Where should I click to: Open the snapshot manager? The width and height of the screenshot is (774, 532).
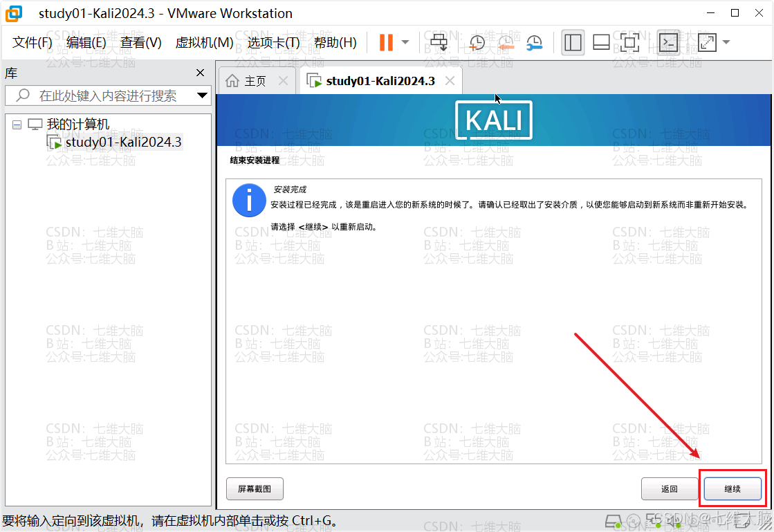[535, 43]
